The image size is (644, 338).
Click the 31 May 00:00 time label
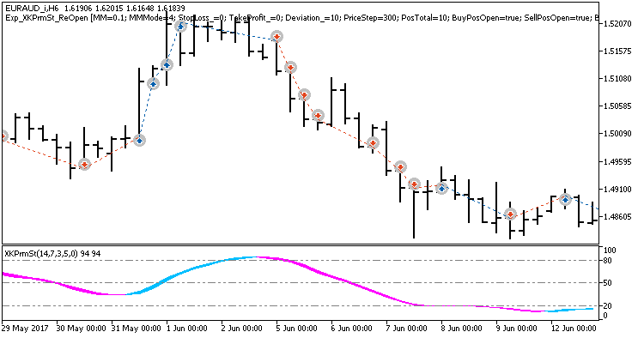pos(137,329)
